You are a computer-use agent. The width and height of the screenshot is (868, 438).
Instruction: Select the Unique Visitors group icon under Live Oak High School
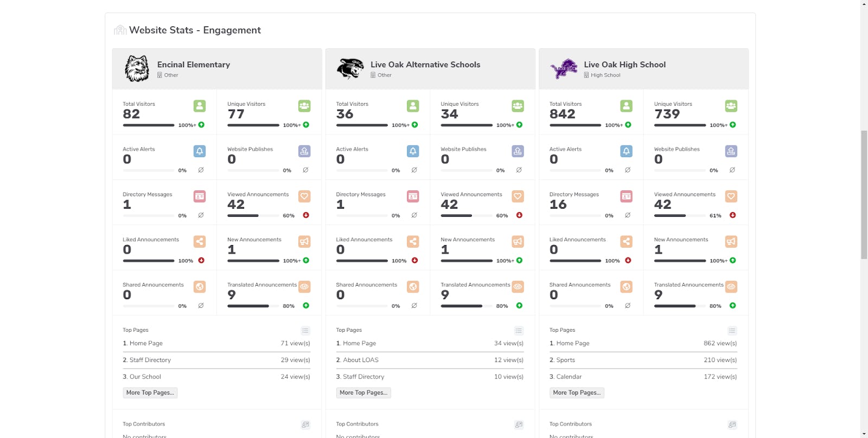coord(731,106)
